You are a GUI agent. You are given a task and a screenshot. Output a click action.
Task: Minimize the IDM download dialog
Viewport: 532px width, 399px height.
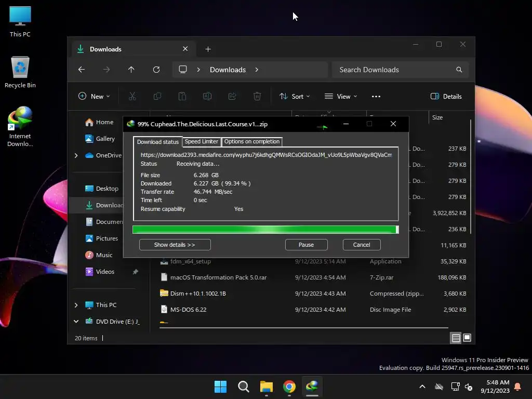pos(346,124)
